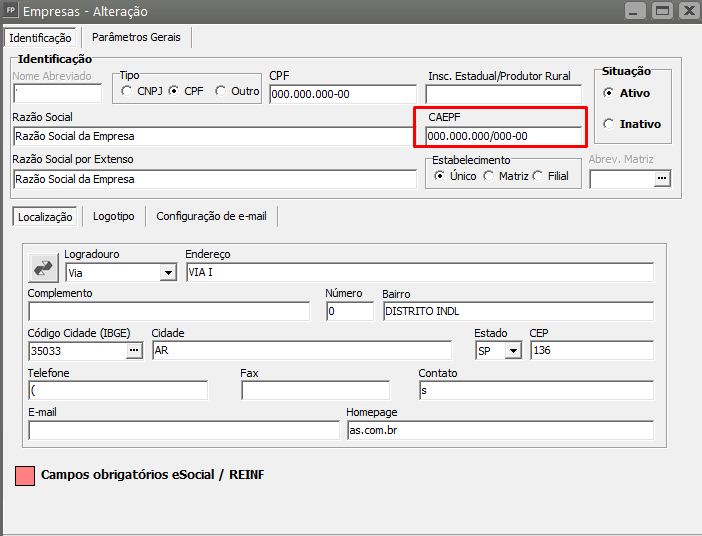The height and width of the screenshot is (536, 702).
Task: Click the address swap arrows icon
Action: click(44, 267)
